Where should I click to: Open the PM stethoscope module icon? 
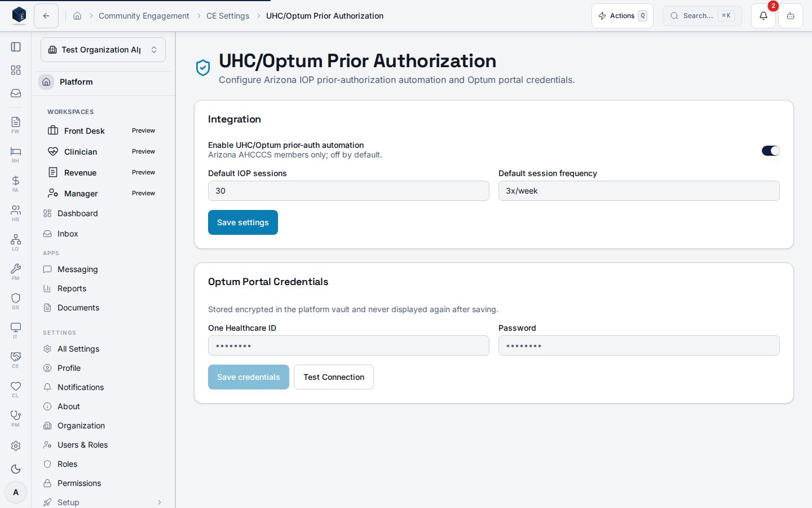[x=16, y=418]
